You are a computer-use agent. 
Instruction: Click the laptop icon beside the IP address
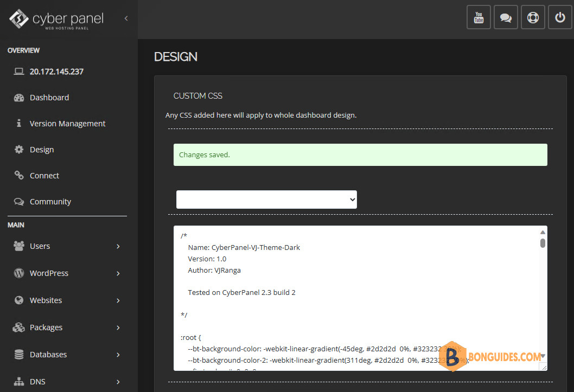18,72
